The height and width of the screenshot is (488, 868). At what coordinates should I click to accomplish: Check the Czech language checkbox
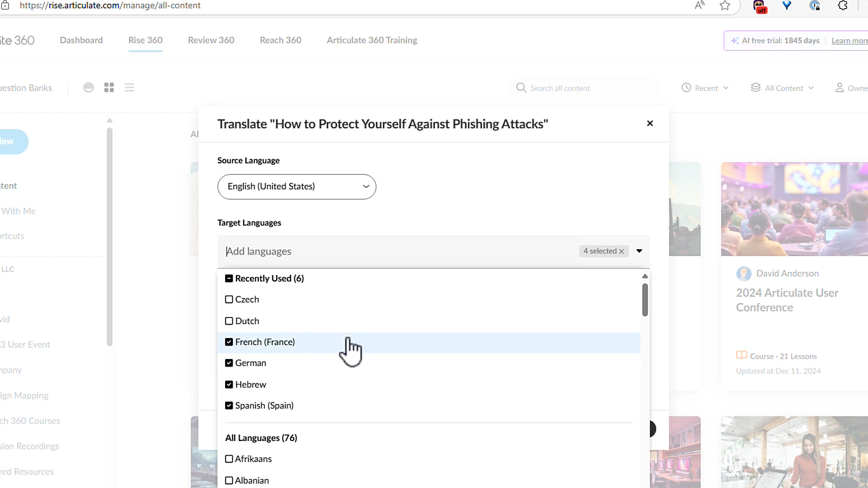229,299
